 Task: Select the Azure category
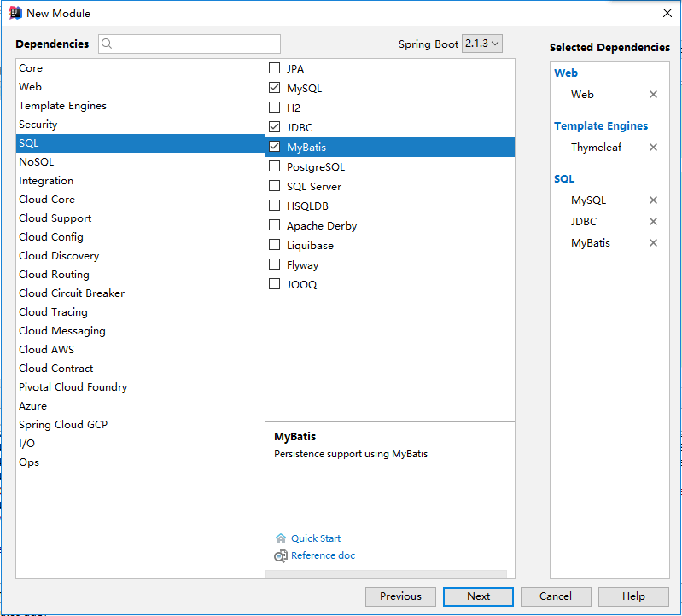coord(140,406)
